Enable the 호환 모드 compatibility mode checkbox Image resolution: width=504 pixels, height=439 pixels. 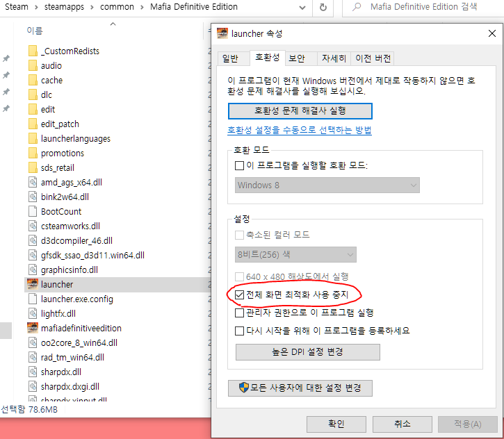click(239, 166)
